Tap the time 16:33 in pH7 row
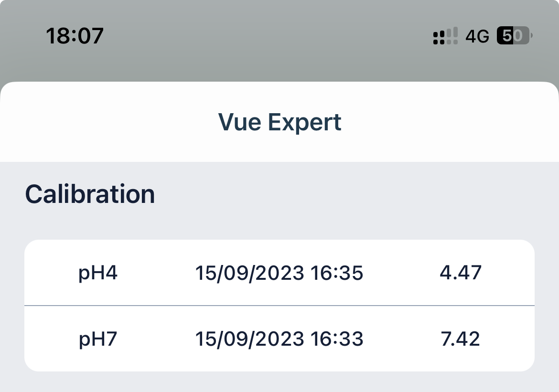Viewport: 559px width, 392px height. coord(337,339)
